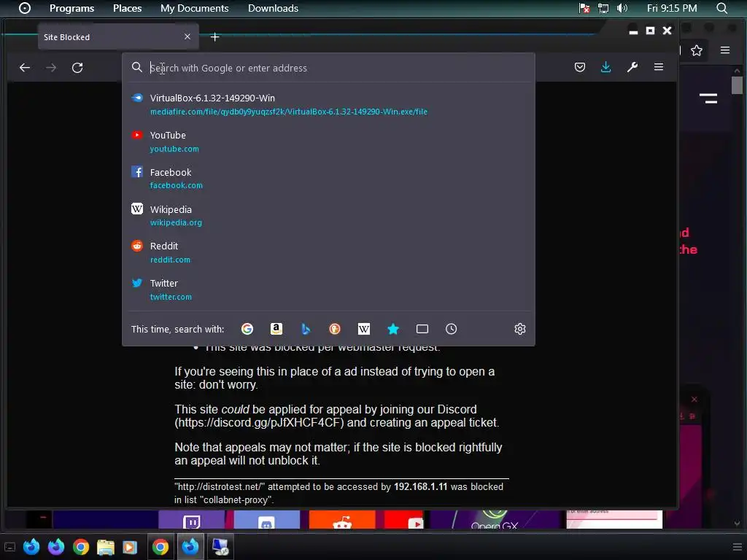Open Twitch tile in background window
Image resolution: width=747 pixels, height=560 pixels.
pyautogui.click(x=192, y=519)
